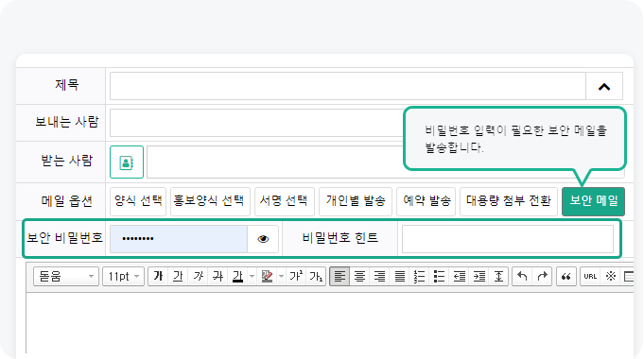This screenshot has width=644, height=359.
Task: Apply strikethrough formatting
Action: (x=218, y=276)
